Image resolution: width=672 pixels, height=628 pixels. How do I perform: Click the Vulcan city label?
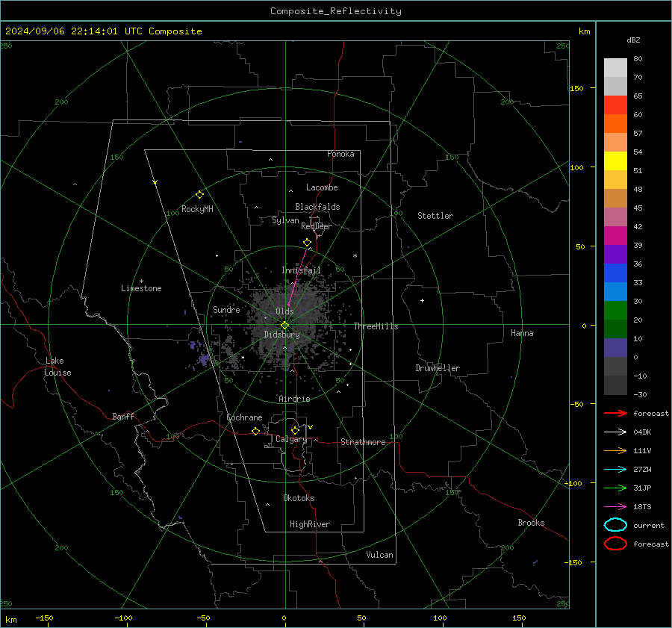[x=380, y=555]
